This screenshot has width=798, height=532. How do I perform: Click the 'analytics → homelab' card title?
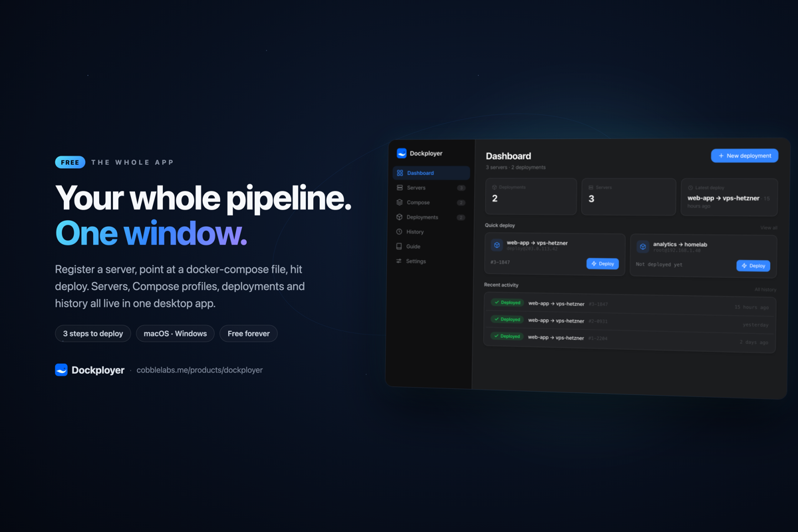680,244
